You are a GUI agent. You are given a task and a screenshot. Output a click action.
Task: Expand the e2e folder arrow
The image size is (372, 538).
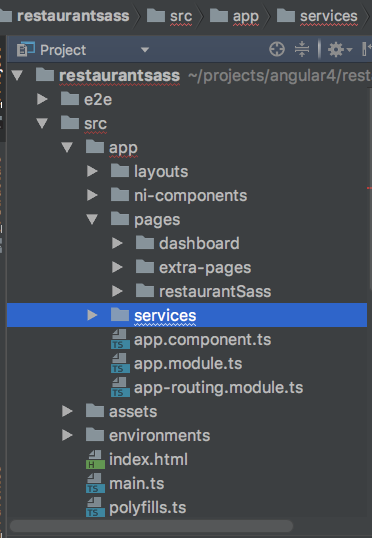tap(42, 100)
